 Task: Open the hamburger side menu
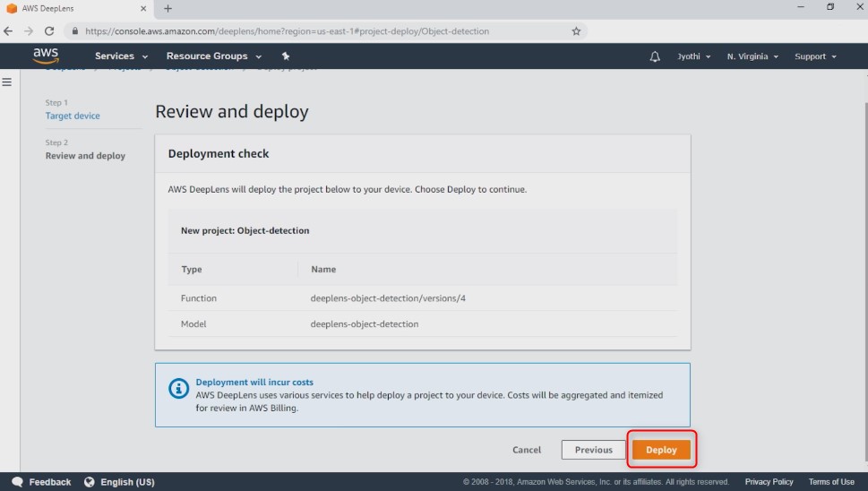click(6, 82)
